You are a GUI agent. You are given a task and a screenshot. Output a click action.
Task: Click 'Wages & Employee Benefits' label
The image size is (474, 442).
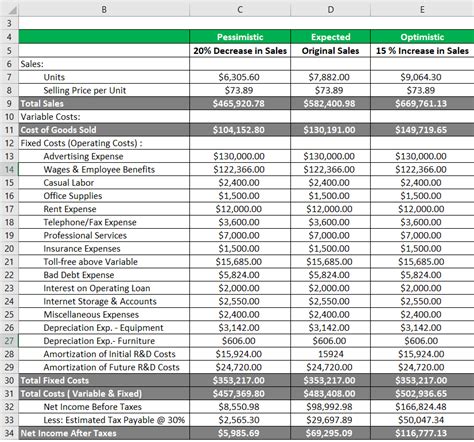99,170
